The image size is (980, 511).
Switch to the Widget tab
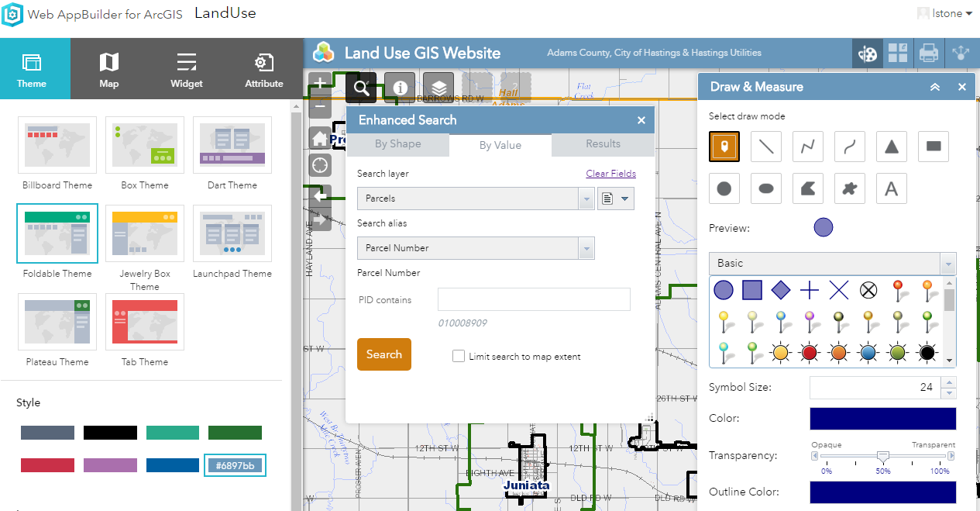point(187,69)
